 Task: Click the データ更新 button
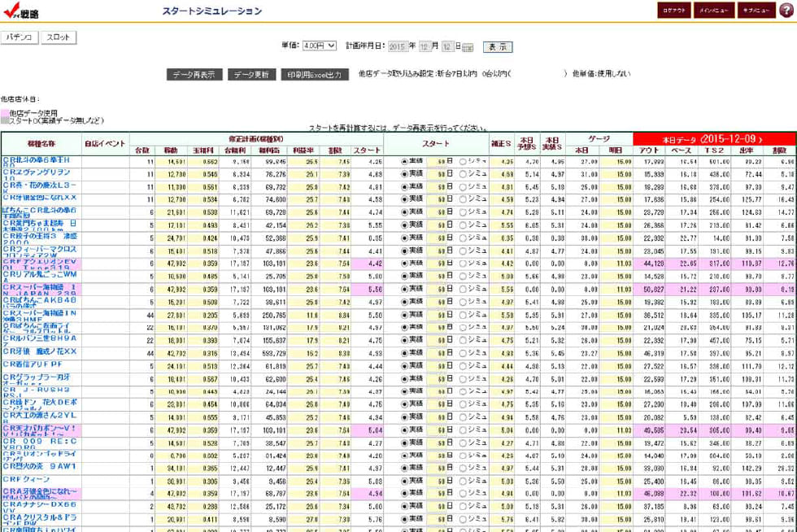(250, 74)
